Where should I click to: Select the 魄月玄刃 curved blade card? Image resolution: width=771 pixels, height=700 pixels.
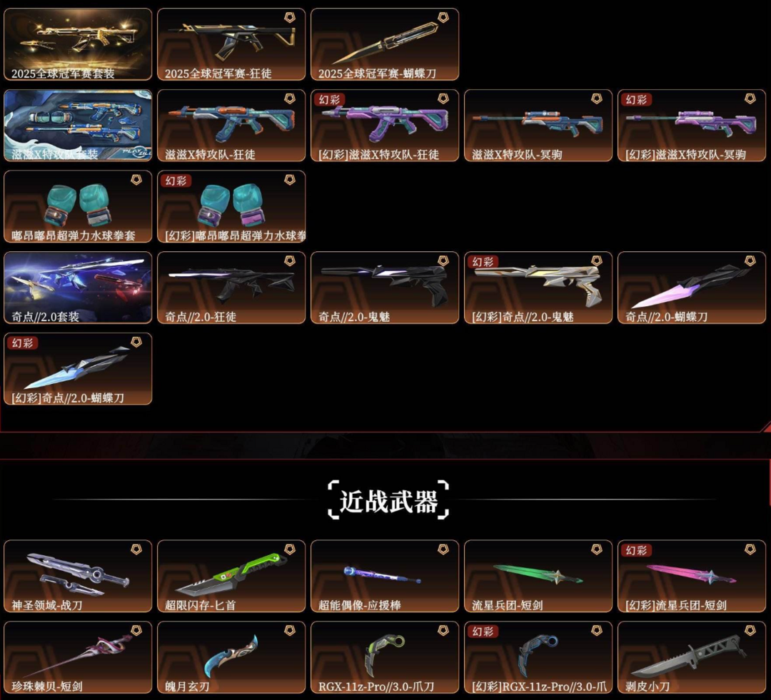[231, 657]
